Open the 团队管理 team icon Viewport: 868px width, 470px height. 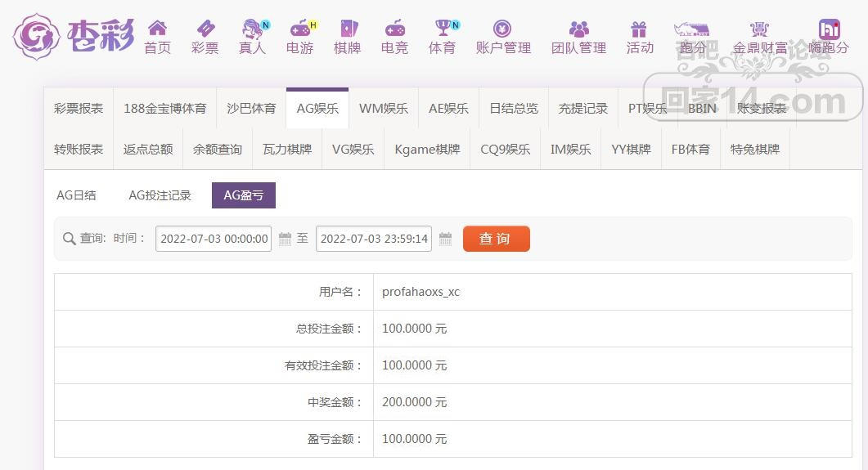click(578, 29)
